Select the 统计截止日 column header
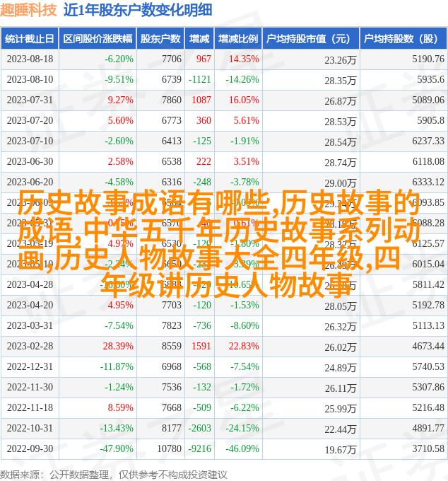 pyautogui.click(x=30, y=39)
